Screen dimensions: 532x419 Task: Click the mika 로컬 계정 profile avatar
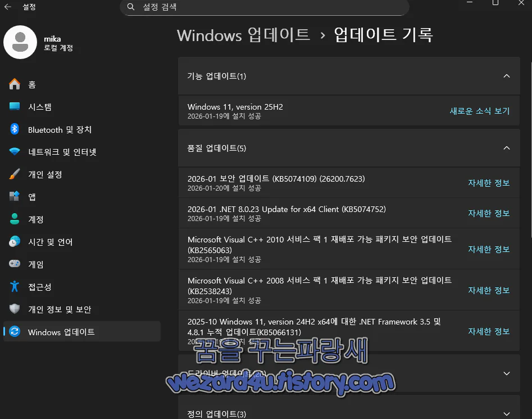point(20,42)
